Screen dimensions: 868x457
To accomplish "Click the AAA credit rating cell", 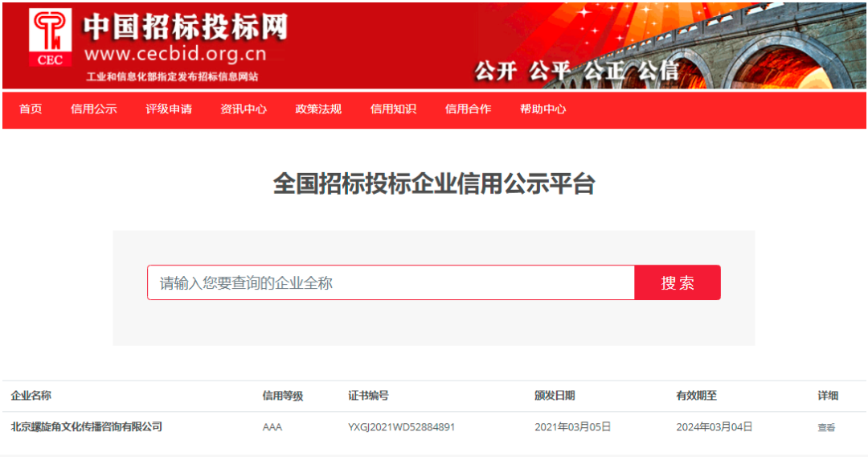I will (272, 427).
